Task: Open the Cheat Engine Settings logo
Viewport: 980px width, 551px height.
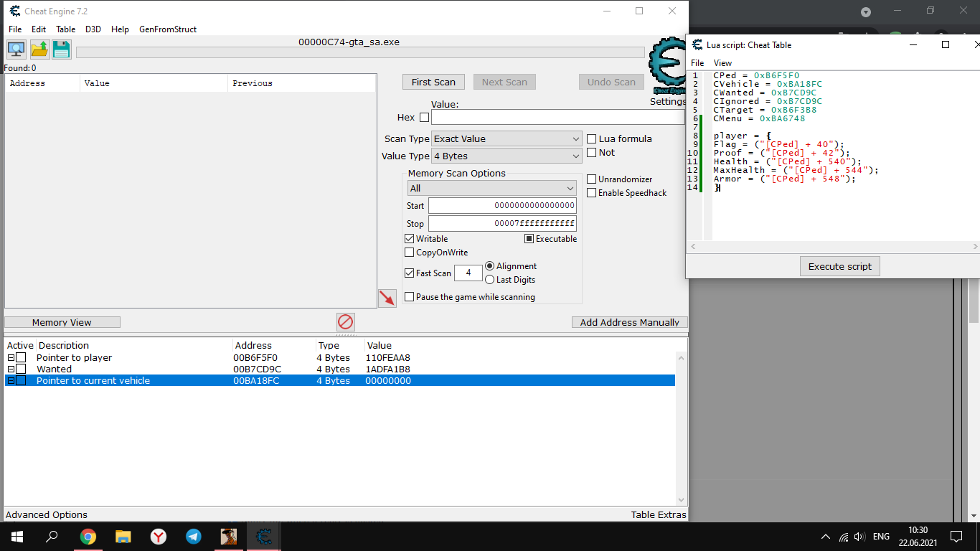Action: point(666,67)
